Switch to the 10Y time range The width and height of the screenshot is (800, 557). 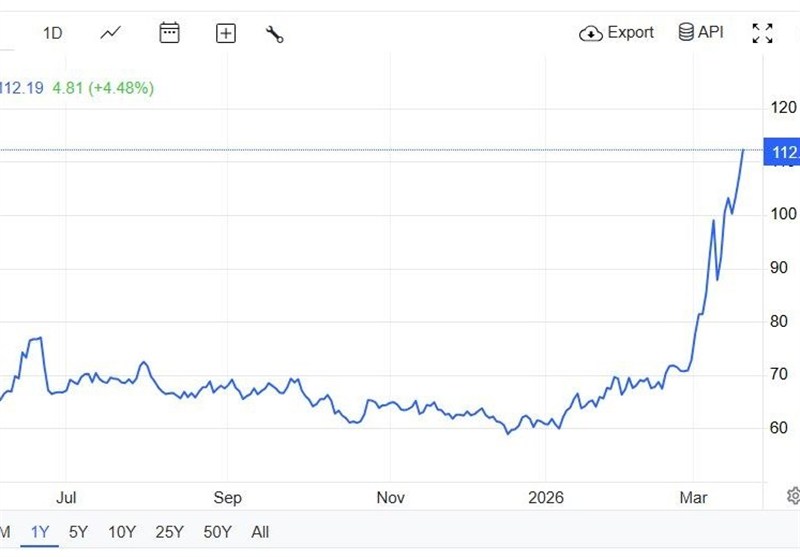pos(122,532)
